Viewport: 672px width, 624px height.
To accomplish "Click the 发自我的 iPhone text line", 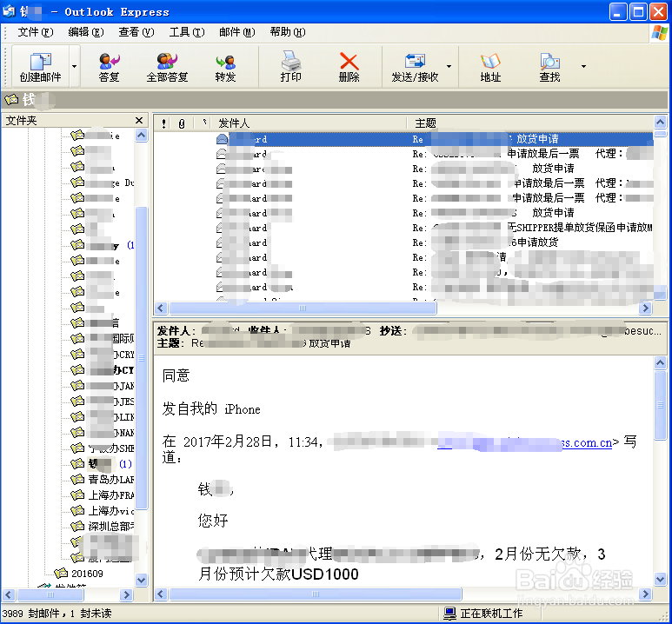I will [x=211, y=408].
